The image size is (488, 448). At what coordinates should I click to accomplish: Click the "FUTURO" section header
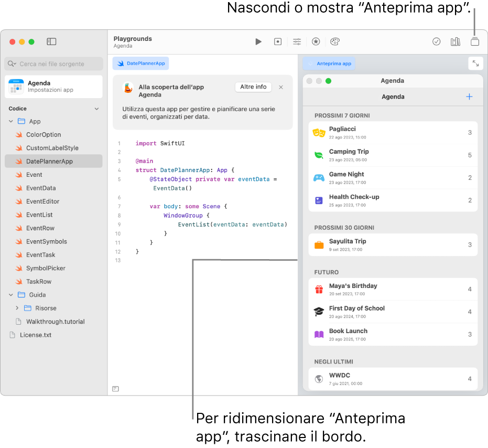[x=326, y=272]
